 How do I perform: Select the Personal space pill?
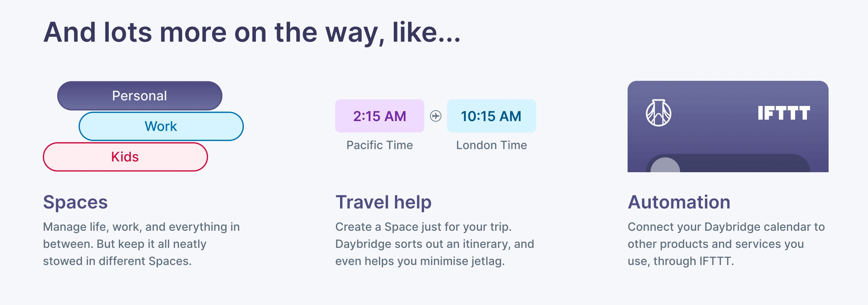pyautogui.click(x=140, y=96)
